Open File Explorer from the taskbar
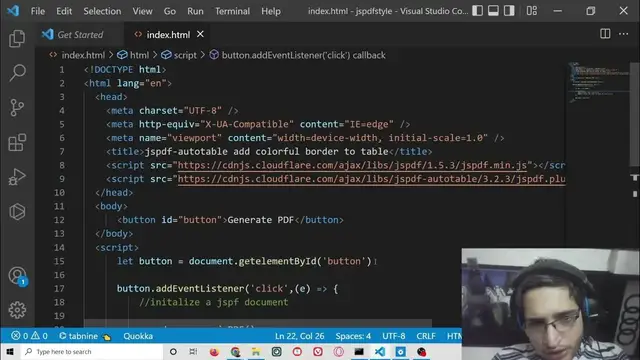Image resolution: width=640 pixels, height=360 pixels. pyautogui.click(x=256, y=351)
